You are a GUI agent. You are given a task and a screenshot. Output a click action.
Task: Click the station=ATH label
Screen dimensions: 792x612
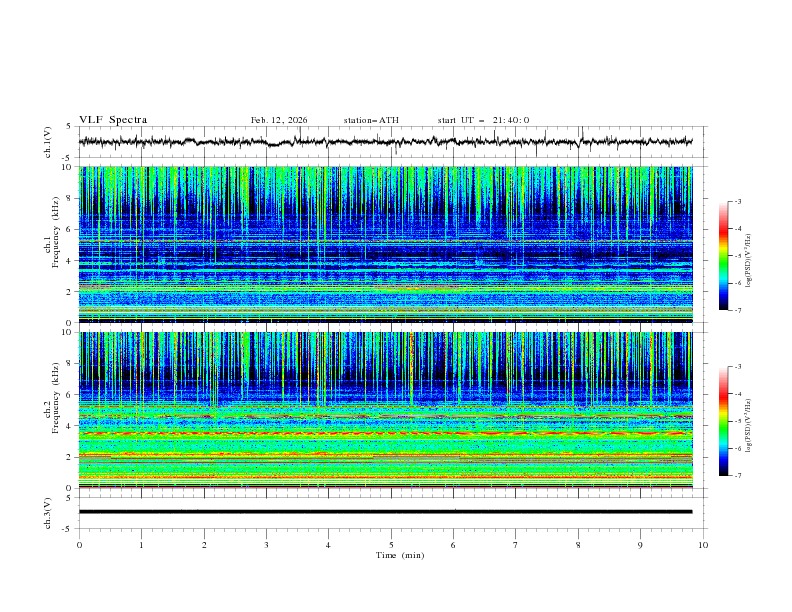371,120
